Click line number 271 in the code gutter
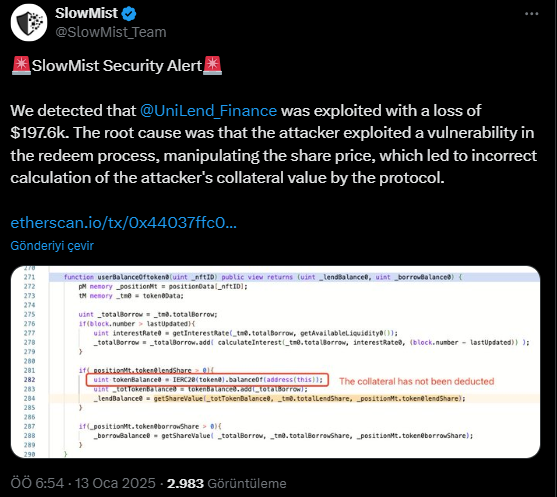Viewport: 557px width, 497px height. pos(29,277)
